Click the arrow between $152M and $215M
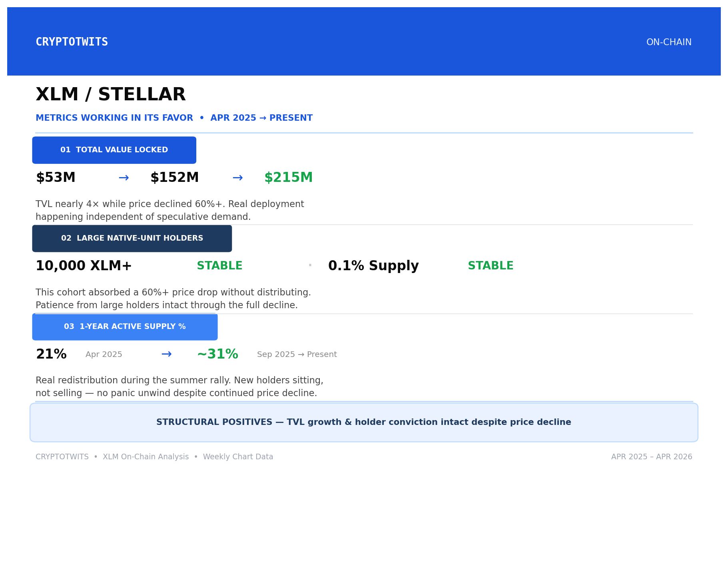 [237, 178]
